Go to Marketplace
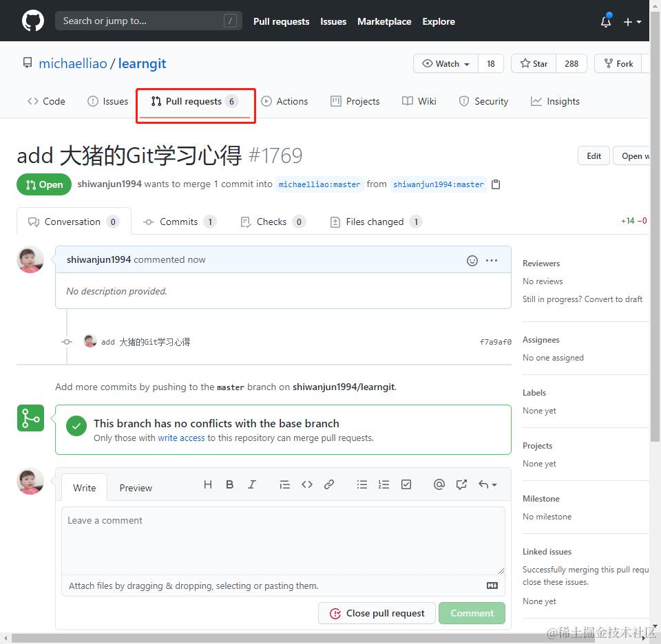 coord(384,21)
